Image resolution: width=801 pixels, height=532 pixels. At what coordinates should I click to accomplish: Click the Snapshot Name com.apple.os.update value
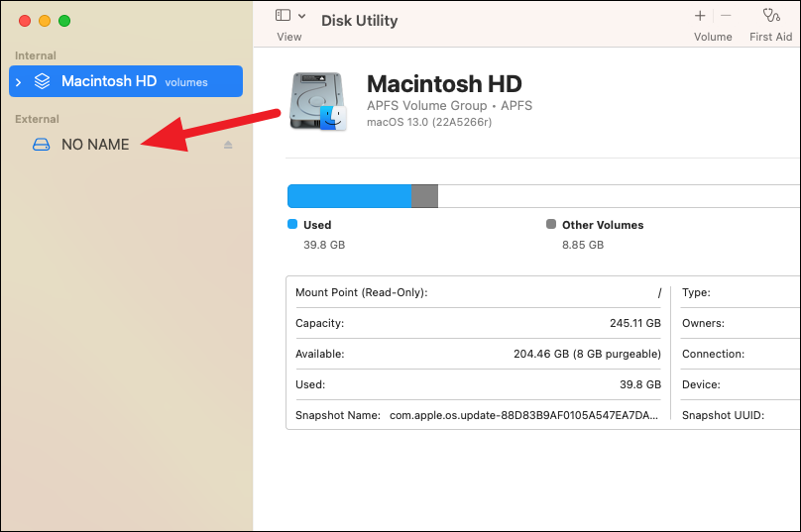[523, 415]
